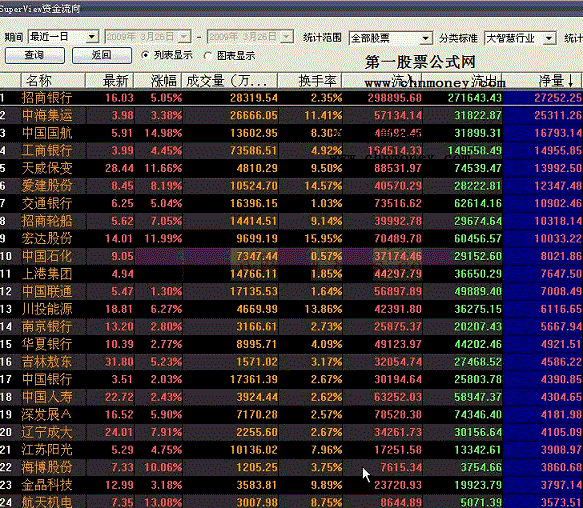Select row 中国联通
Viewport: 583px width, 508px height.
pos(292,291)
